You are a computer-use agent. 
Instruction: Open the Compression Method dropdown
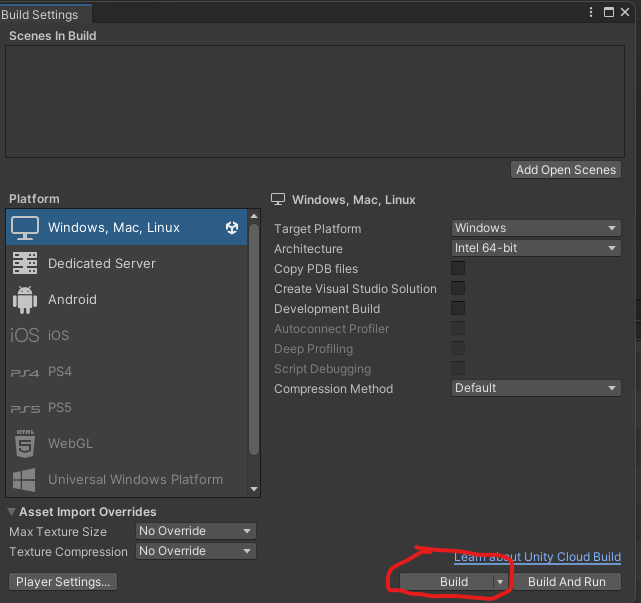pyautogui.click(x=536, y=388)
